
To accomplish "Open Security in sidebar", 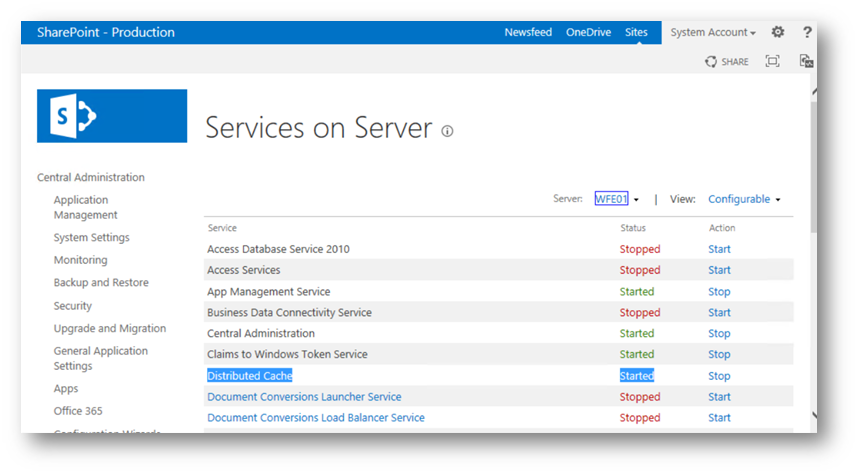I will (73, 306).
